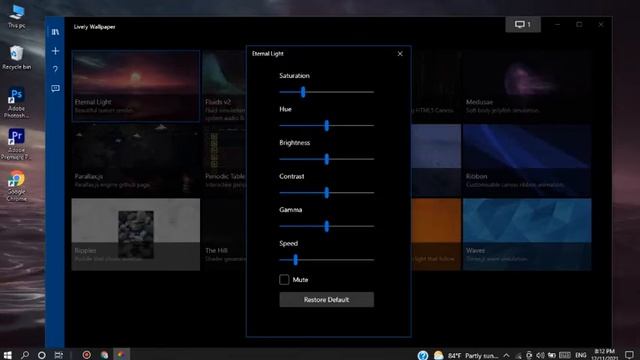The height and width of the screenshot is (360, 640).
Task: Close the Eternal Light settings dialog
Action: [400, 53]
